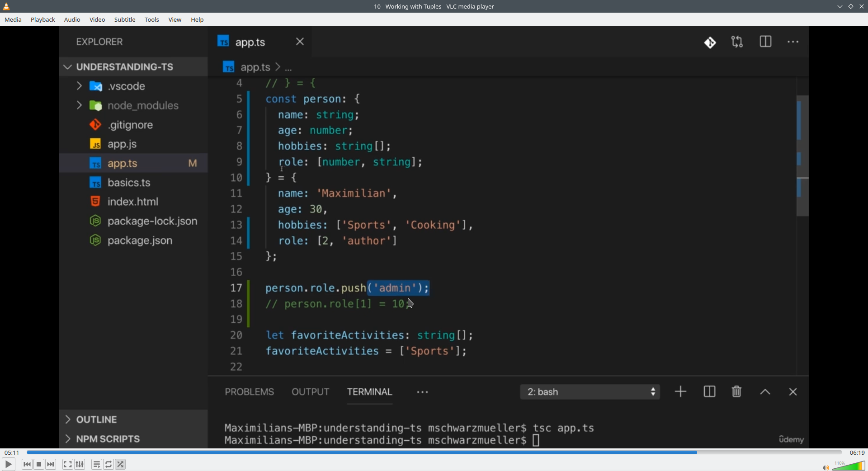Open the Tools menu
868x471 pixels.
[x=152, y=20]
